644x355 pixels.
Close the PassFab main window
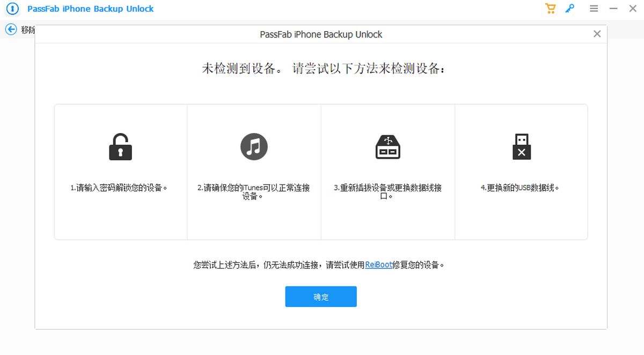[x=632, y=9]
